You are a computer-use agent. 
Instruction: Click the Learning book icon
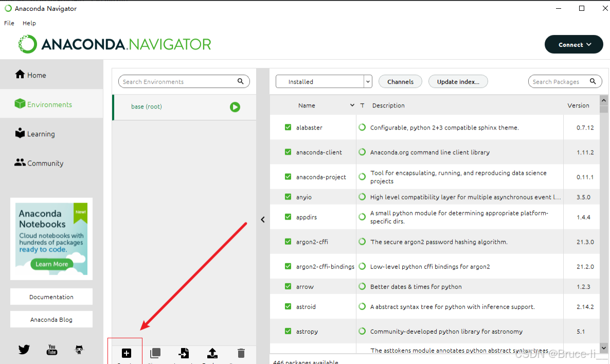[20, 133]
